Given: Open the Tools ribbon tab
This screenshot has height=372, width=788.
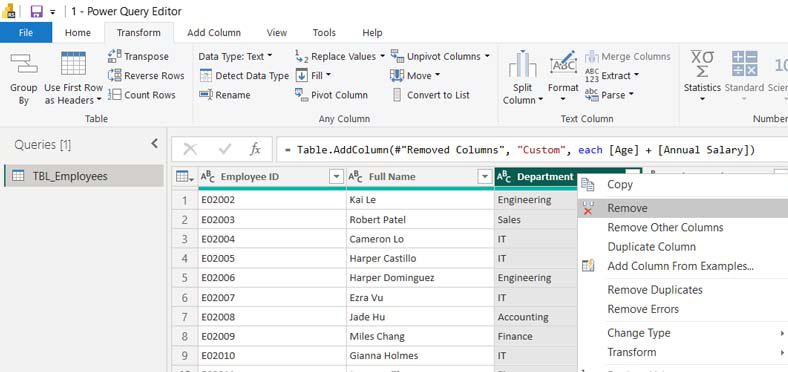Looking at the screenshot, I should coord(324,33).
